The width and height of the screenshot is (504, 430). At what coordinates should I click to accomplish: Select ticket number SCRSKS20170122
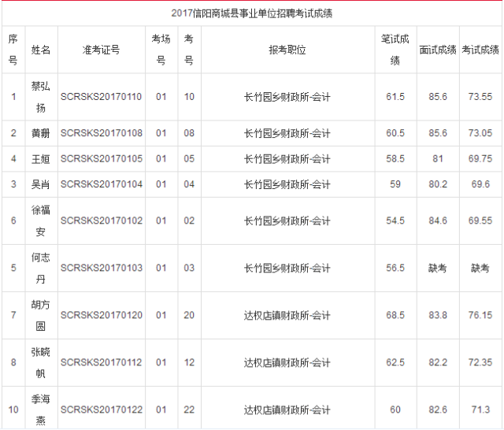point(102,410)
